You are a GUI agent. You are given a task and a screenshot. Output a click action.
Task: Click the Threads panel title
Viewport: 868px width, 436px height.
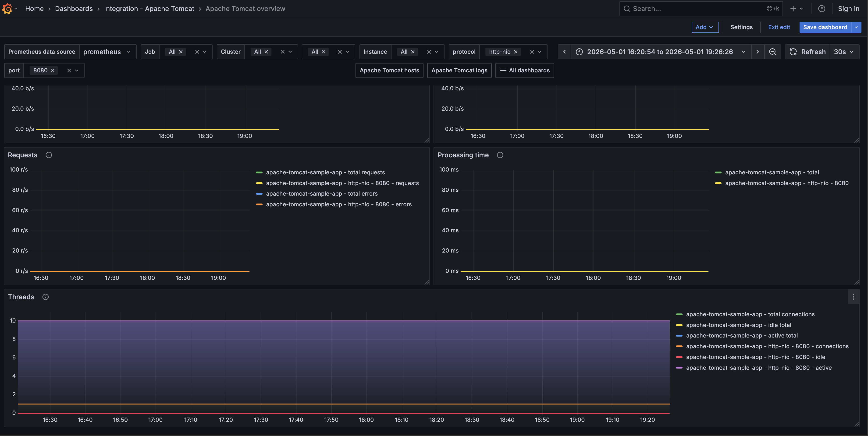point(21,297)
